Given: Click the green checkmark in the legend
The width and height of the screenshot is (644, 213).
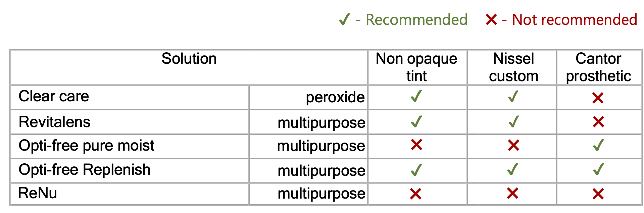Looking at the screenshot, I should pyautogui.click(x=344, y=19).
